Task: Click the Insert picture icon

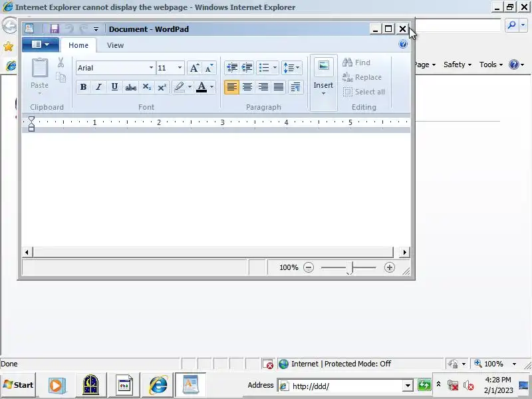Action: (x=323, y=66)
